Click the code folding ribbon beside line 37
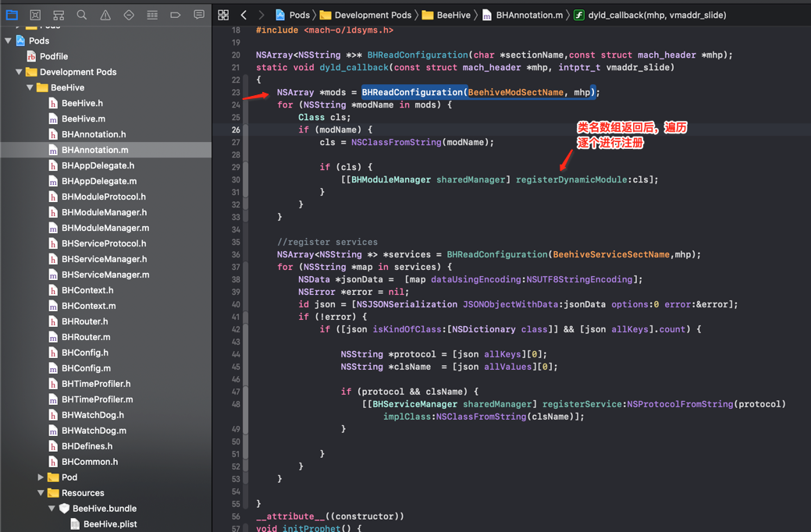 point(246,267)
